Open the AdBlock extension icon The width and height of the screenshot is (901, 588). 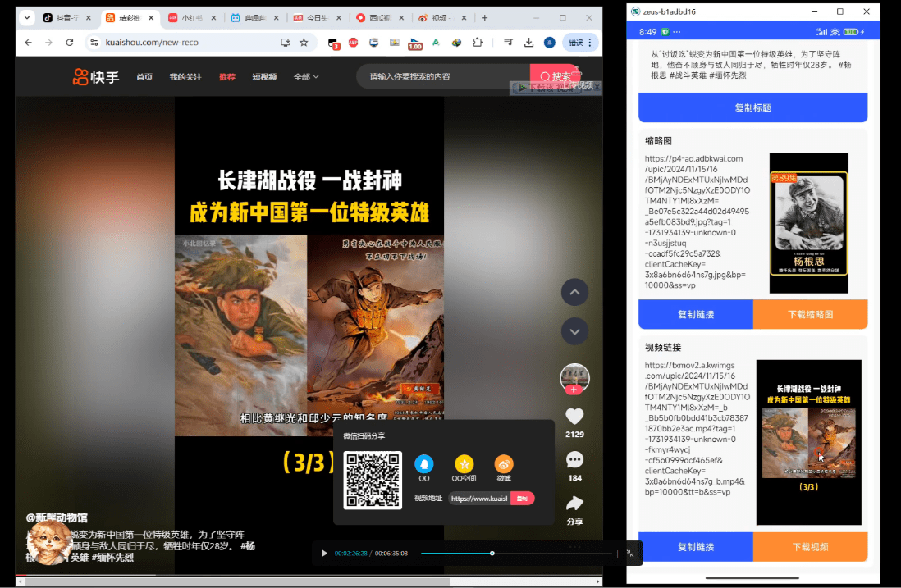point(353,42)
